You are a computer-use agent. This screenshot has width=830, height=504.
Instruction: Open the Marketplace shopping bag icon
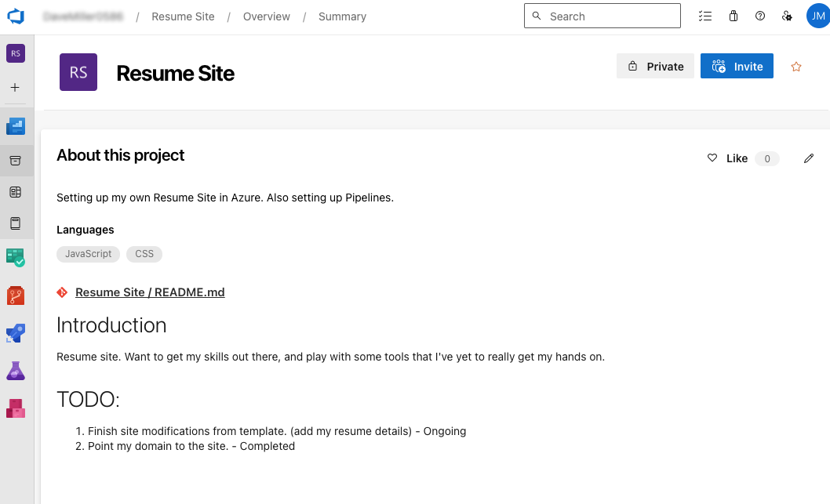coord(733,16)
